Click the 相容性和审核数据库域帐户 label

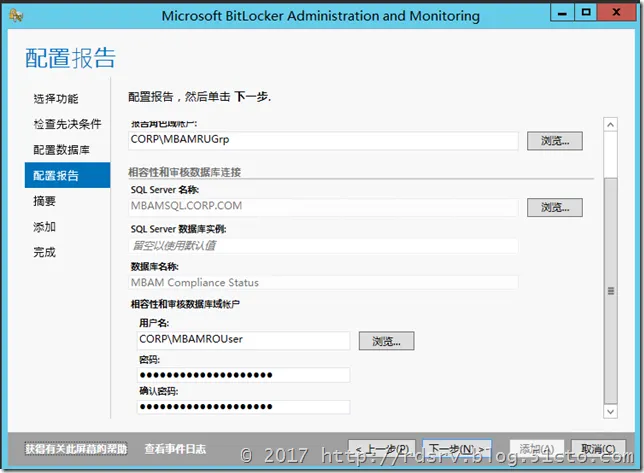point(185,304)
